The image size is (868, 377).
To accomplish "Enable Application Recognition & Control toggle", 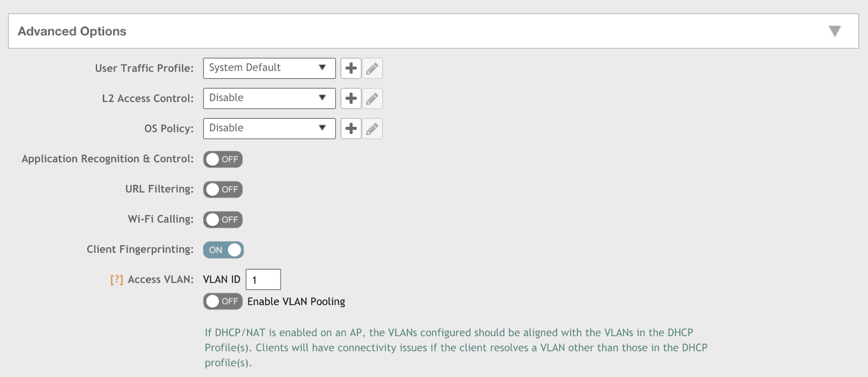I will (223, 159).
